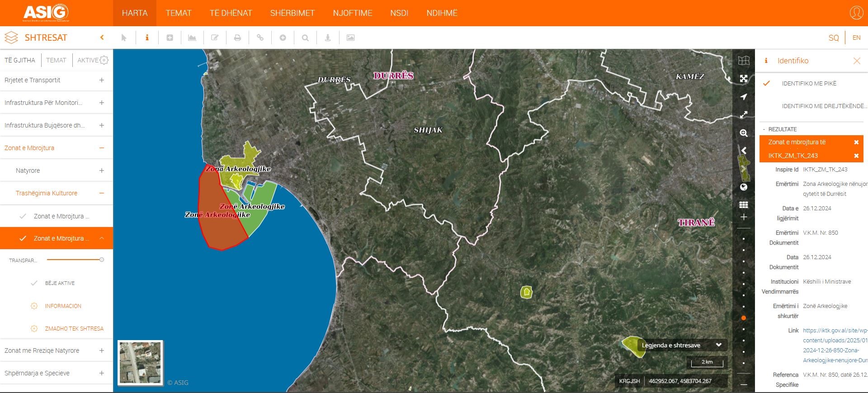The height and width of the screenshot is (393, 868).
Task: Click the fullscreen diagonal arrows icon
Action: [744, 115]
